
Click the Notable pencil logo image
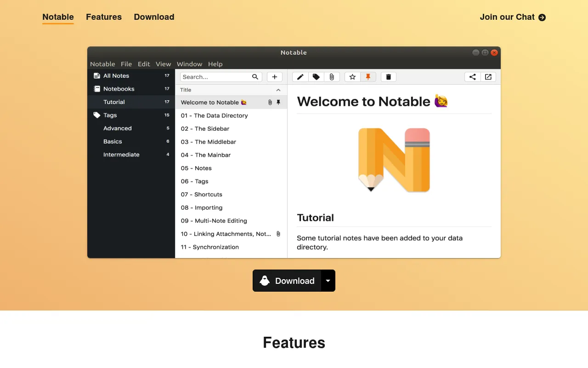pos(394,160)
